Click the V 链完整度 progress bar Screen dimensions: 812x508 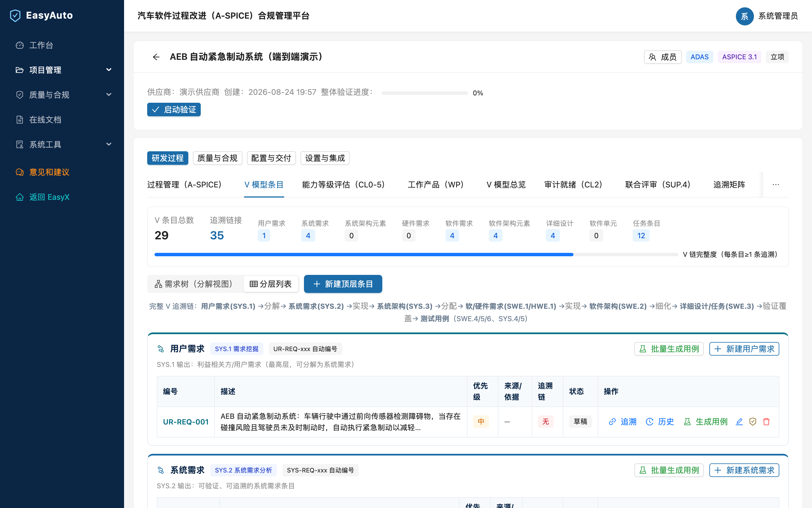point(416,254)
